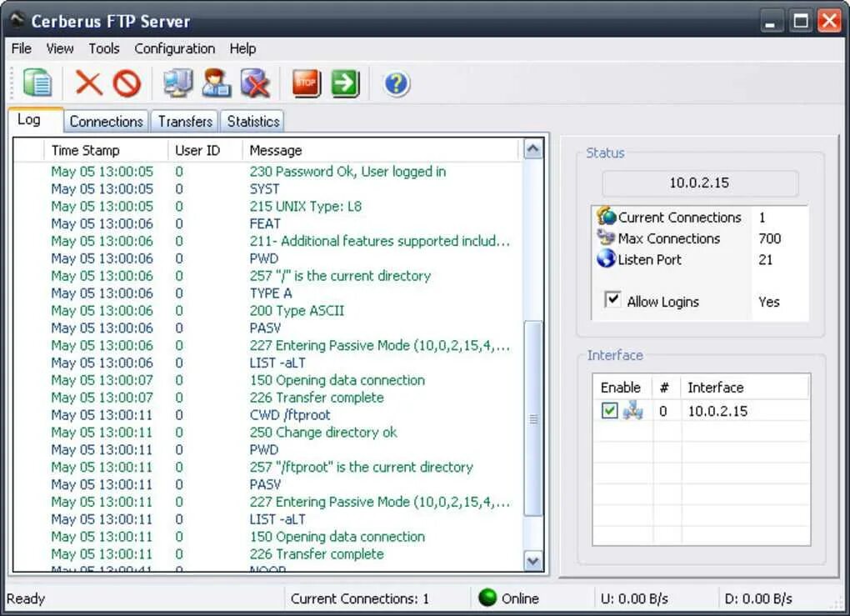Image resolution: width=850 pixels, height=616 pixels.
Task: Click the Interface table Enable column header
Action: point(621,387)
